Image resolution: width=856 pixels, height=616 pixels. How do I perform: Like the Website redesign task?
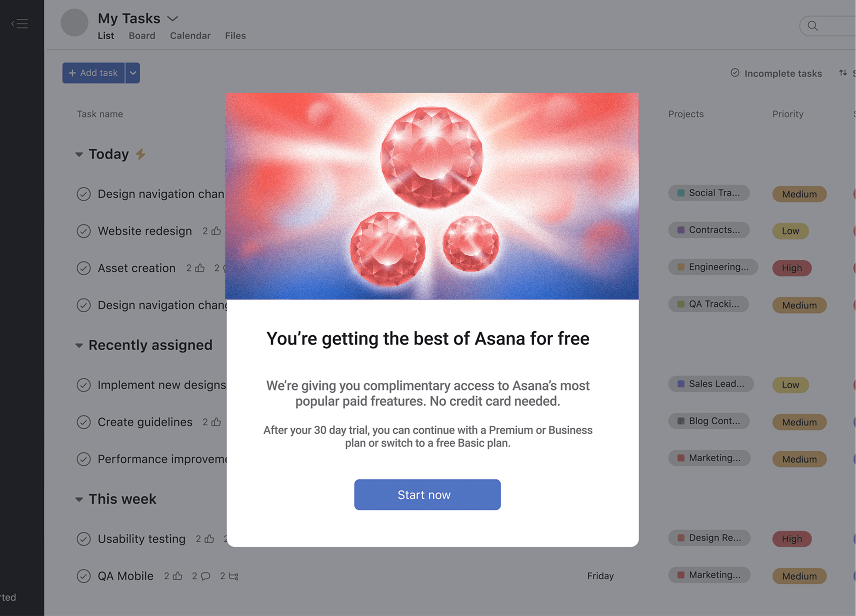point(216,231)
